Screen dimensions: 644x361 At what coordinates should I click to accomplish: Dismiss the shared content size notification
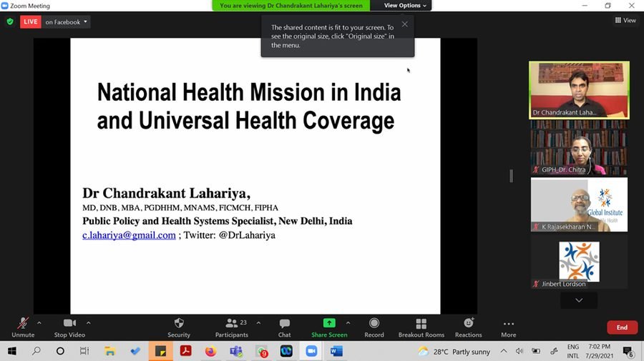coord(404,24)
